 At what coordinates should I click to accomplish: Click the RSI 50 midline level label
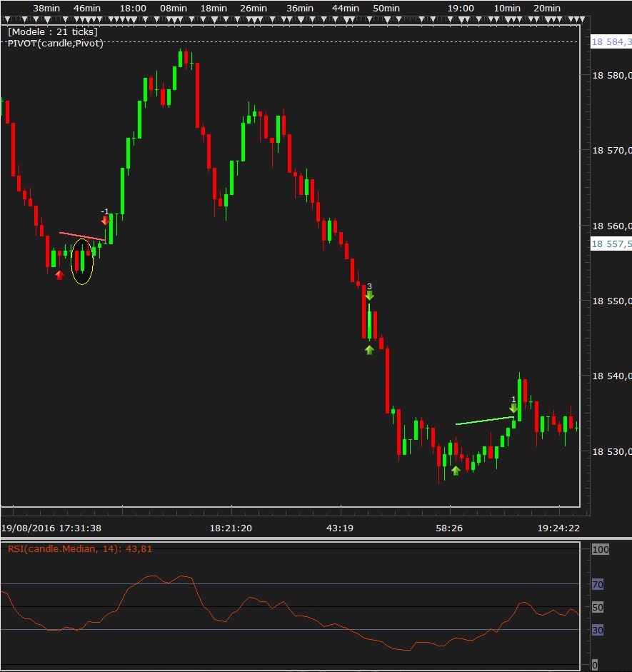pos(598,607)
